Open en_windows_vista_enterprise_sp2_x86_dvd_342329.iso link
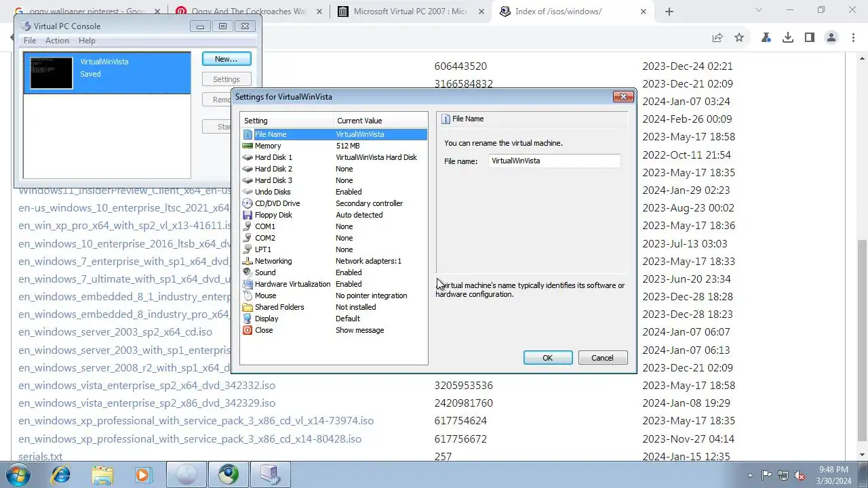This screenshot has width=868, height=488. [x=147, y=403]
